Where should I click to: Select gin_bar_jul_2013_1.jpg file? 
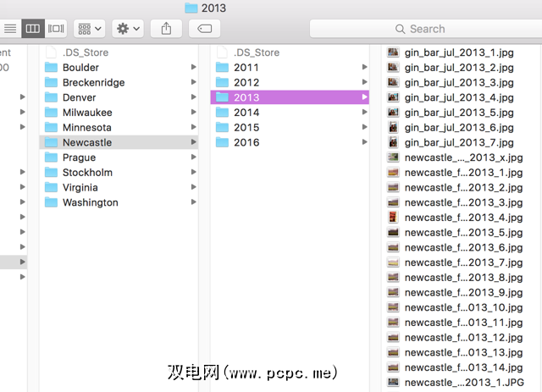tap(460, 52)
